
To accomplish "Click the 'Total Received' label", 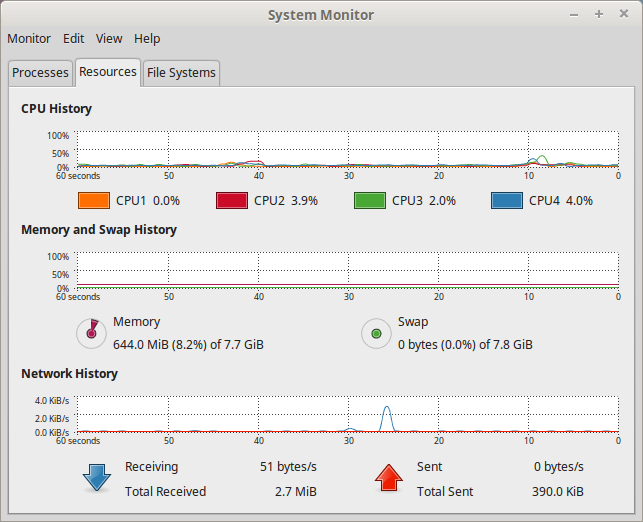I will point(165,492).
